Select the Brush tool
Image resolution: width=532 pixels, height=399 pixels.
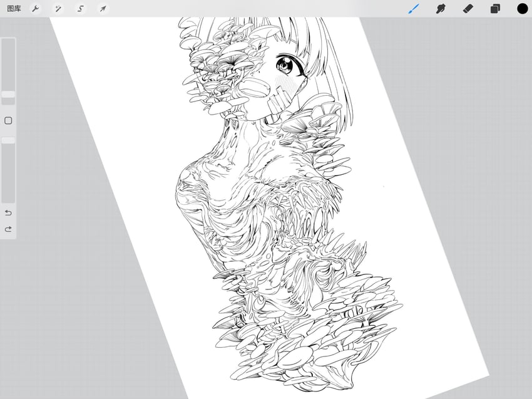pos(414,9)
